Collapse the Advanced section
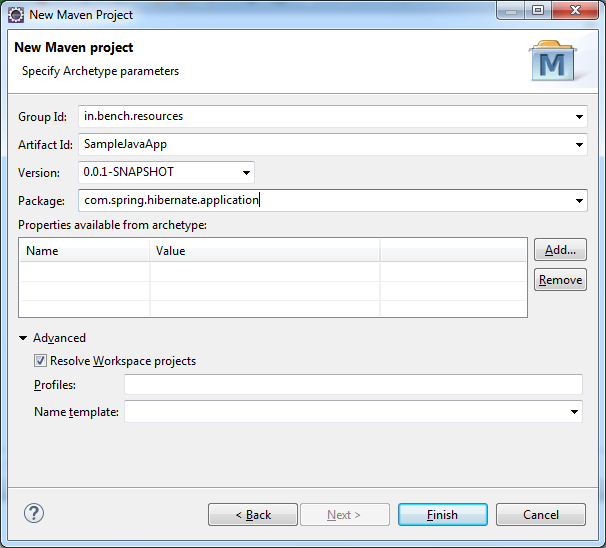Screen dimensions: 606x548 pos(23,338)
